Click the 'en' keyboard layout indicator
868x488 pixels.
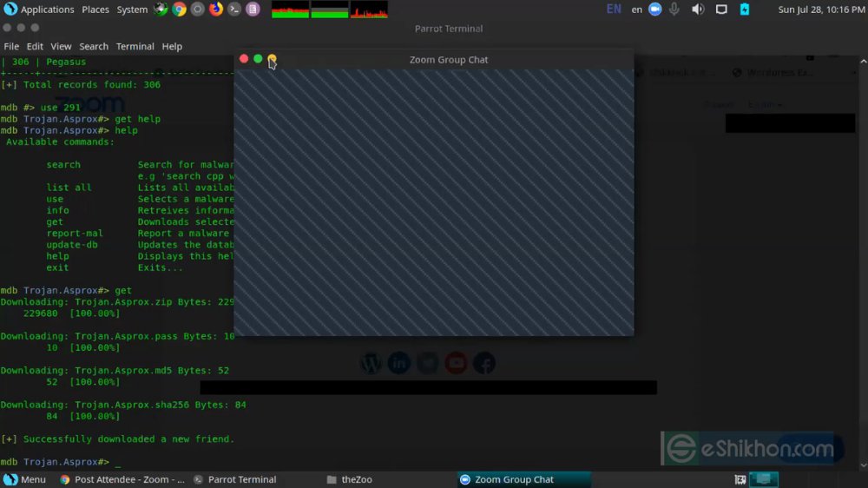click(636, 10)
